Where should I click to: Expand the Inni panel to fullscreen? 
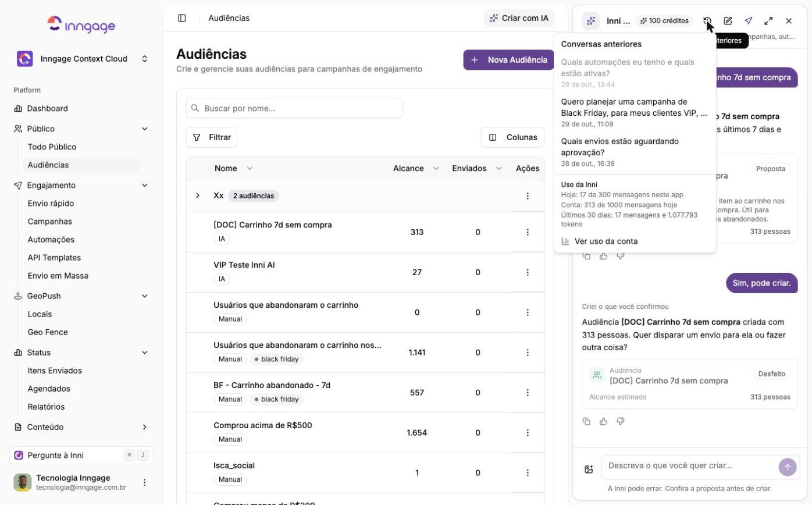click(x=768, y=21)
